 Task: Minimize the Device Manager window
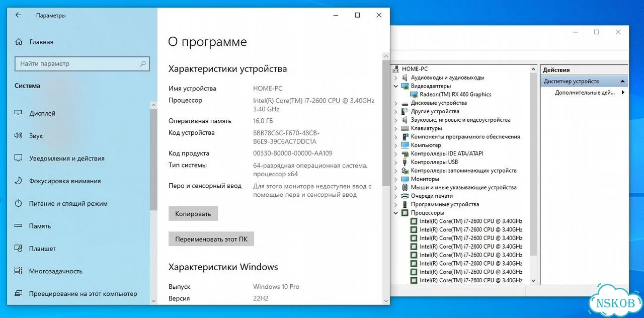point(576,32)
